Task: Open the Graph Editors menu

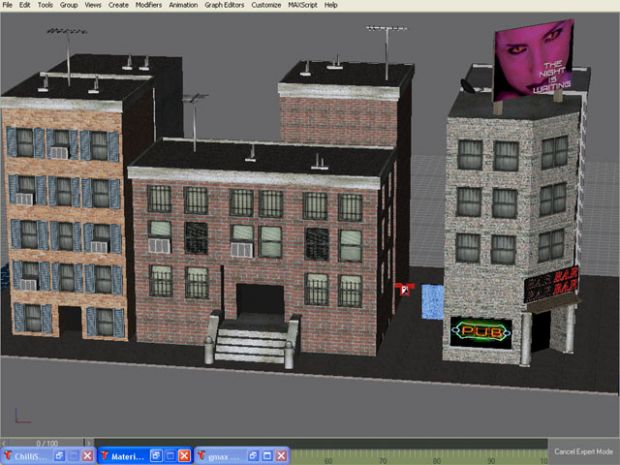Action: point(224,5)
